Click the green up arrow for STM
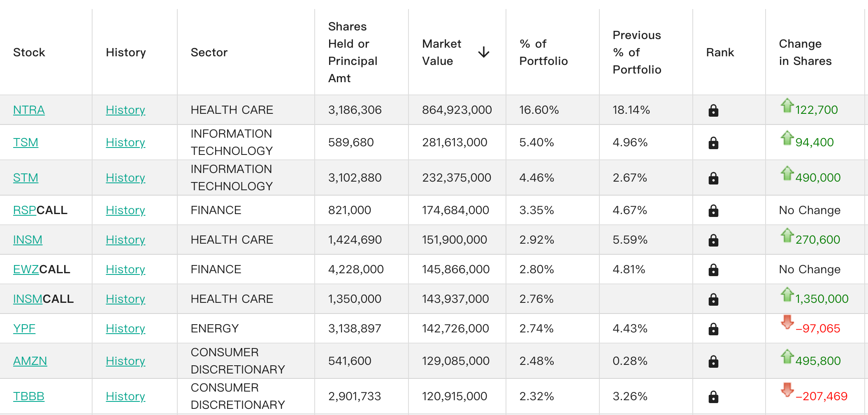 787,173
